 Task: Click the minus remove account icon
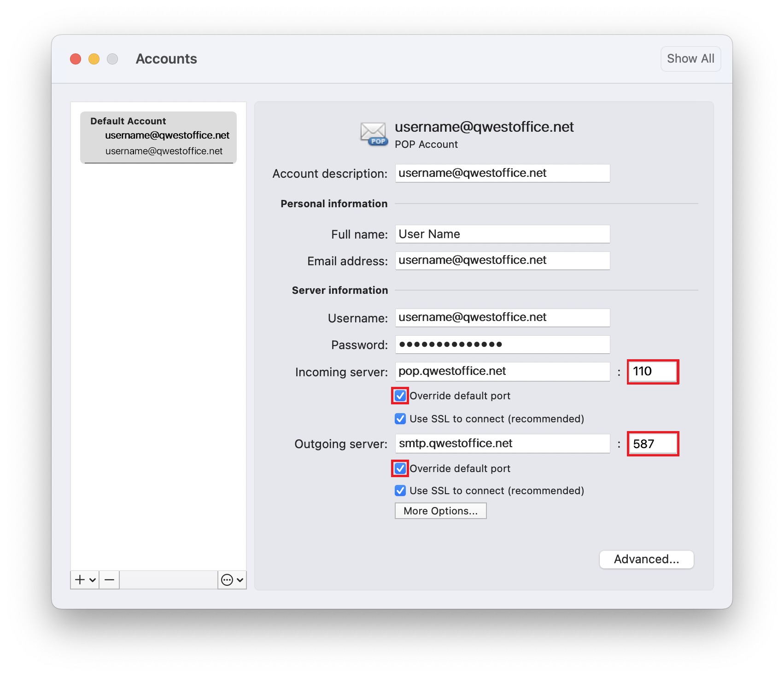click(109, 580)
